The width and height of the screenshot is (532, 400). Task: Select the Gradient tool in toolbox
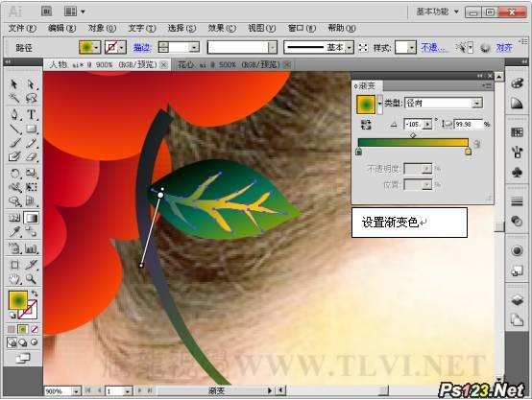pyautogui.click(x=32, y=218)
